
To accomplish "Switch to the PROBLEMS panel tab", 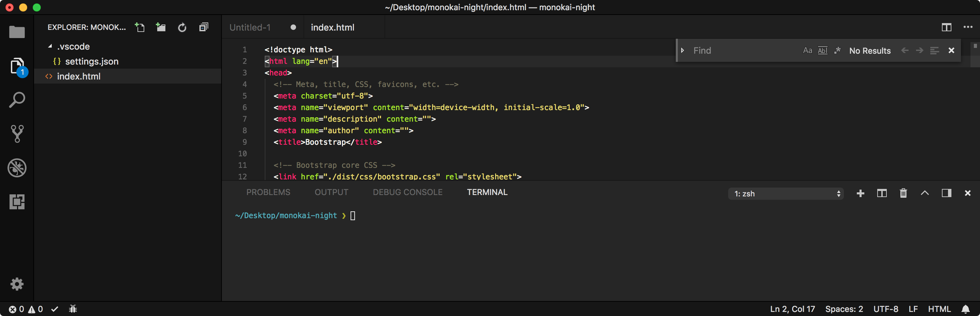I will click(x=268, y=192).
